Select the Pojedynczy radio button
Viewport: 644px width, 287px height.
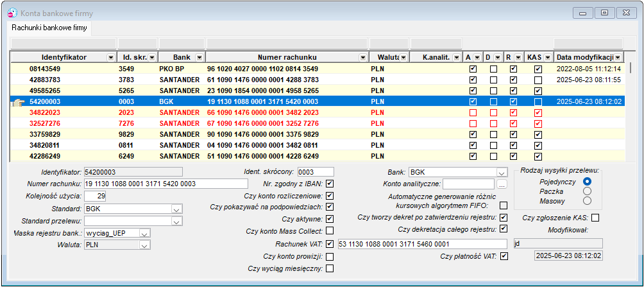(x=588, y=181)
